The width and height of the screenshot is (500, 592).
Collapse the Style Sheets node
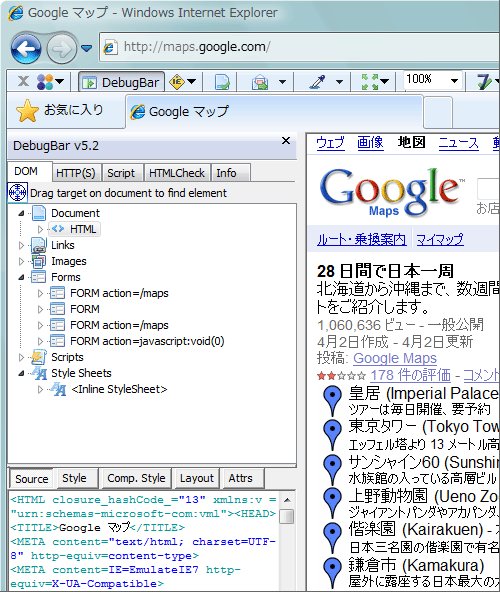pyautogui.click(x=22, y=373)
